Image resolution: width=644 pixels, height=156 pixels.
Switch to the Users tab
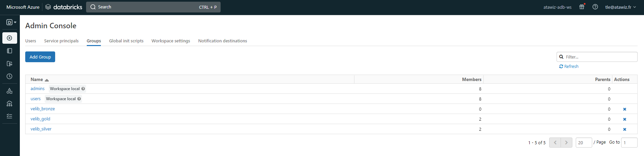coord(31,41)
